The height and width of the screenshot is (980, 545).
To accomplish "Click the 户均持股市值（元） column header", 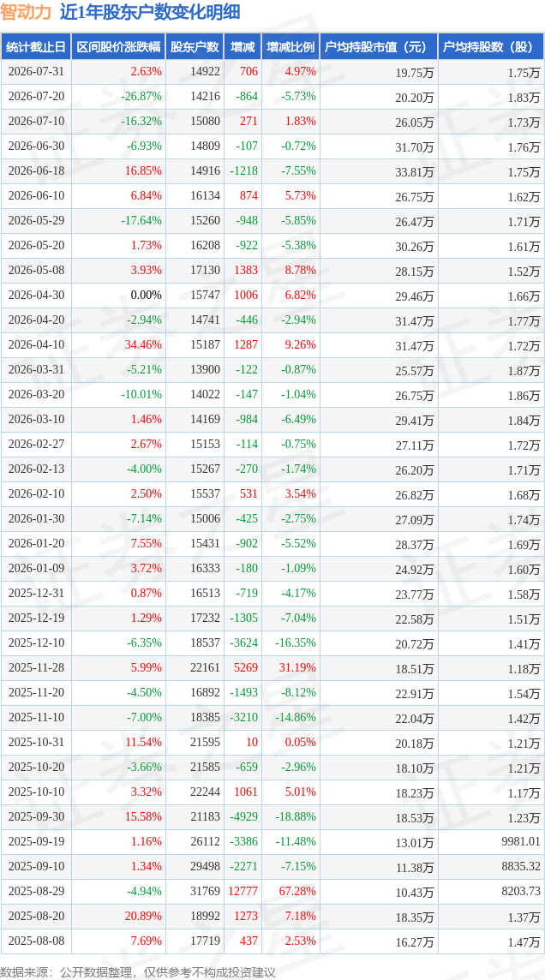I will pyautogui.click(x=379, y=47).
